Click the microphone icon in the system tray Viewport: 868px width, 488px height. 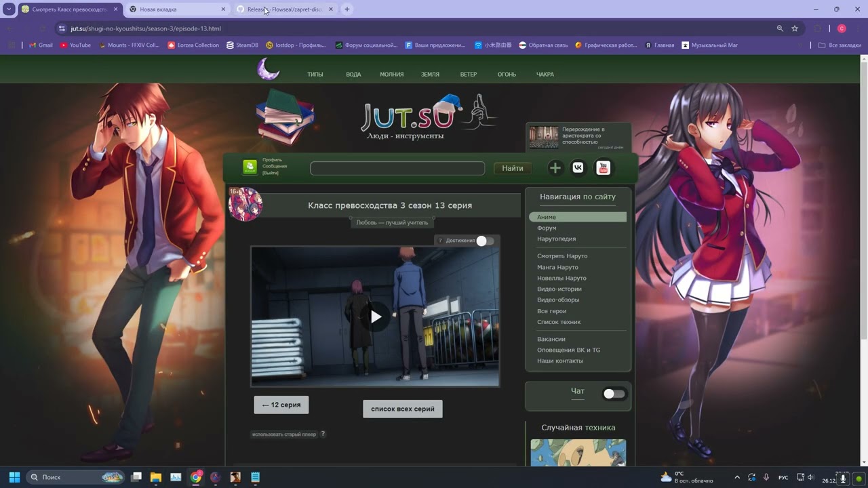(x=766, y=477)
